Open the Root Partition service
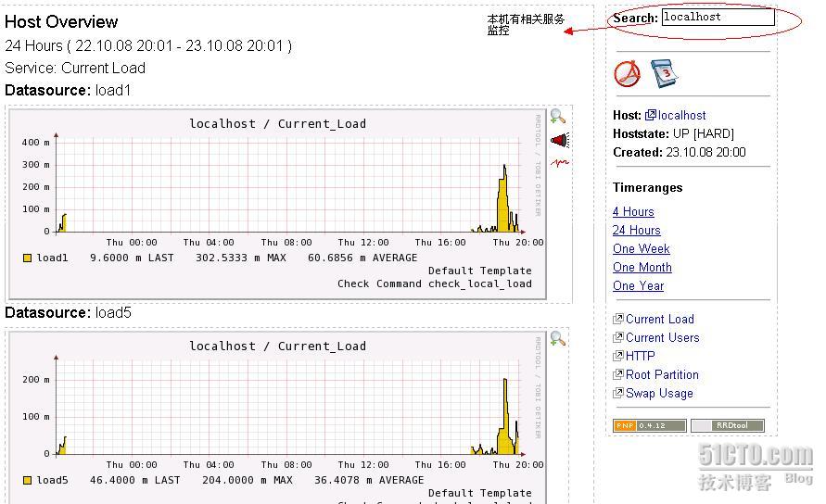This screenshot has height=504, width=826. point(662,375)
